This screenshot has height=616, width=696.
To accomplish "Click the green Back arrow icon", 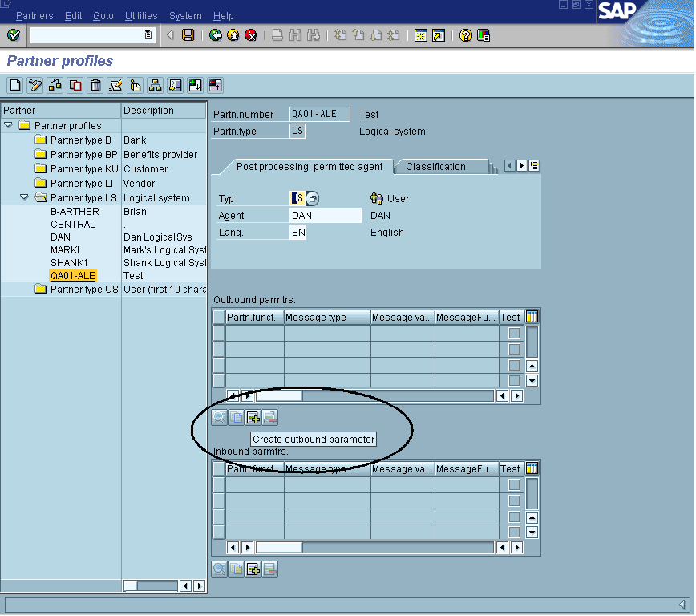I will point(216,35).
